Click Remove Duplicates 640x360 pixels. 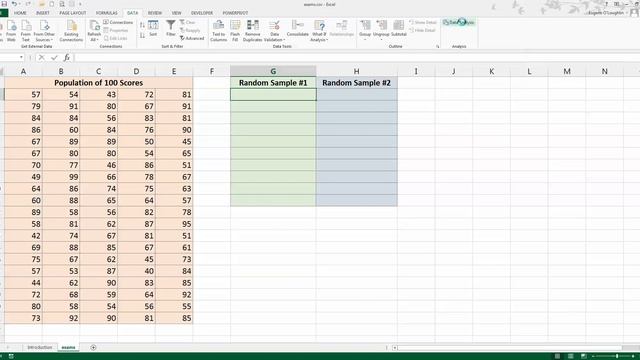pyautogui.click(x=253, y=31)
